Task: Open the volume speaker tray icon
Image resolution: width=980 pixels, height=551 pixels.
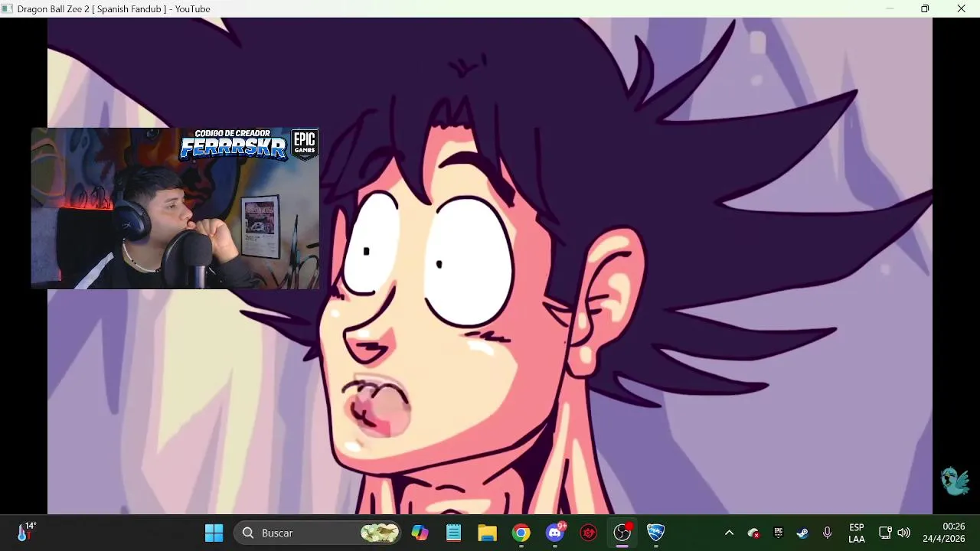Action: tap(903, 533)
